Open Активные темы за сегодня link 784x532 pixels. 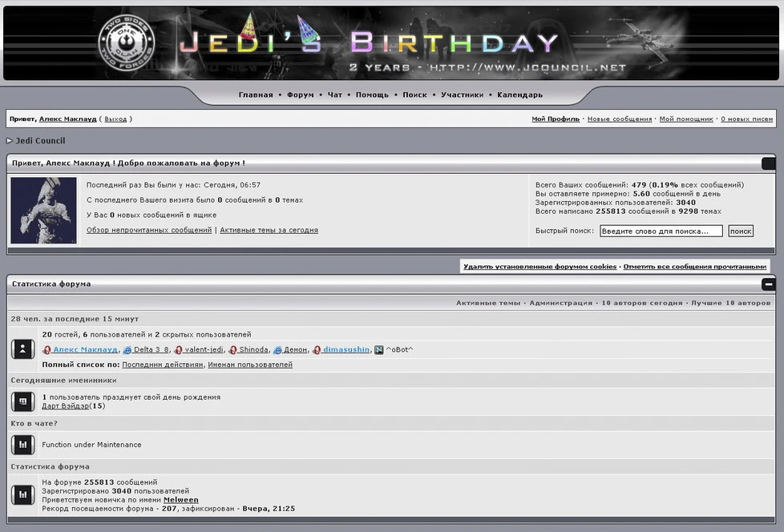pyautogui.click(x=269, y=230)
